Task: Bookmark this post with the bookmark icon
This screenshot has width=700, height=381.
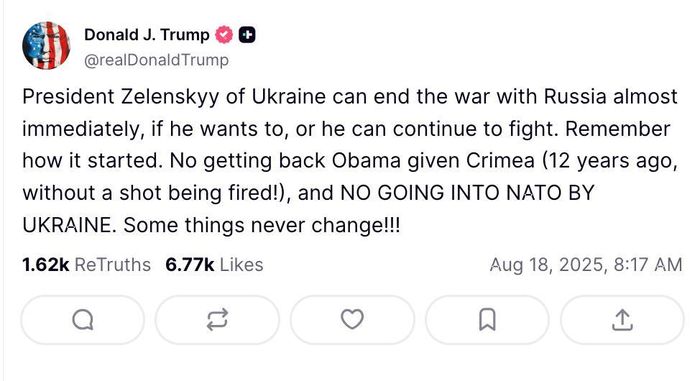Action: click(487, 320)
